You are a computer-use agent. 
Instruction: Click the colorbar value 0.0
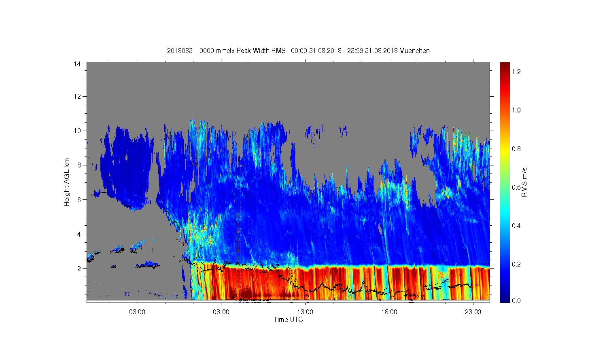pyautogui.click(x=516, y=301)
